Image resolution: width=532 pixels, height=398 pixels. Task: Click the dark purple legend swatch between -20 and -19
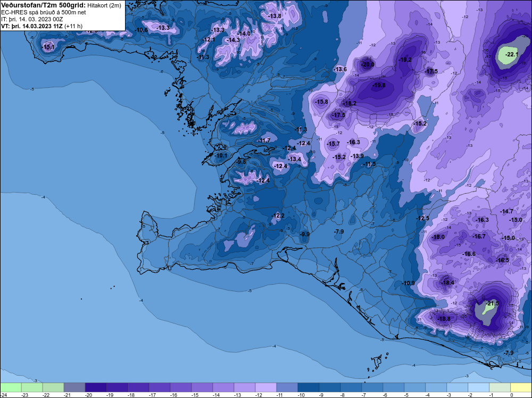(96, 387)
